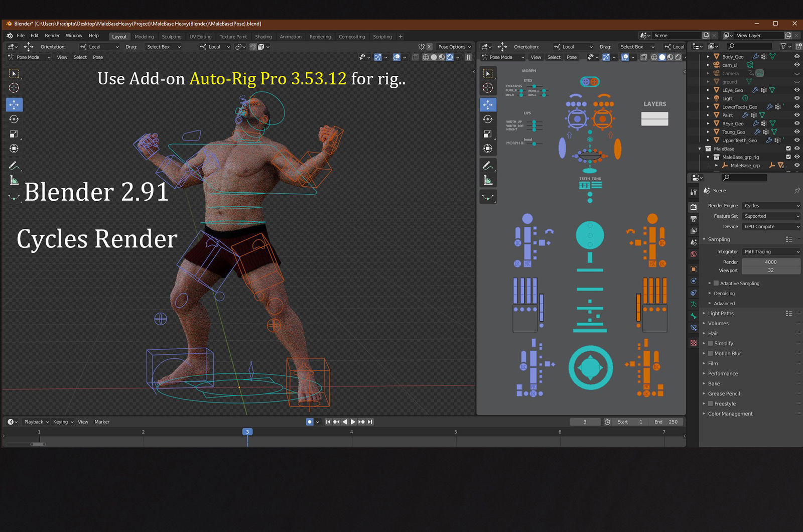The width and height of the screenshot is (803, 532).
Task: Turn on the Motion Blur checkbox
Action: [x=710, y=353]
